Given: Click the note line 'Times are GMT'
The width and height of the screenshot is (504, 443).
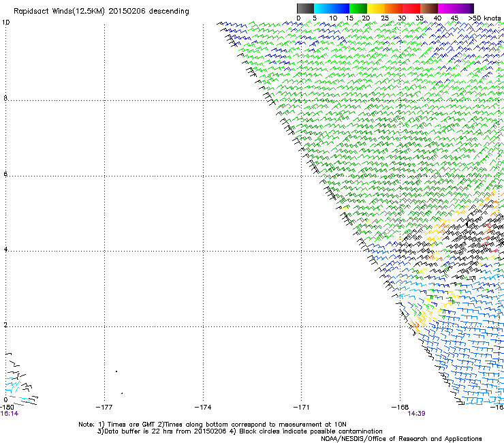Looking at the screenshot, I should (131, 425).
